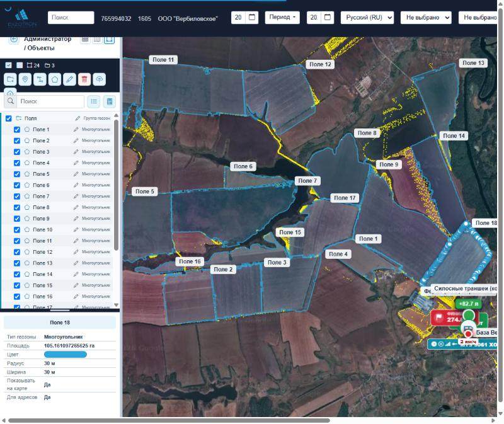
Task: Switch to the table grid layout icon
Action: coord(85,40)
